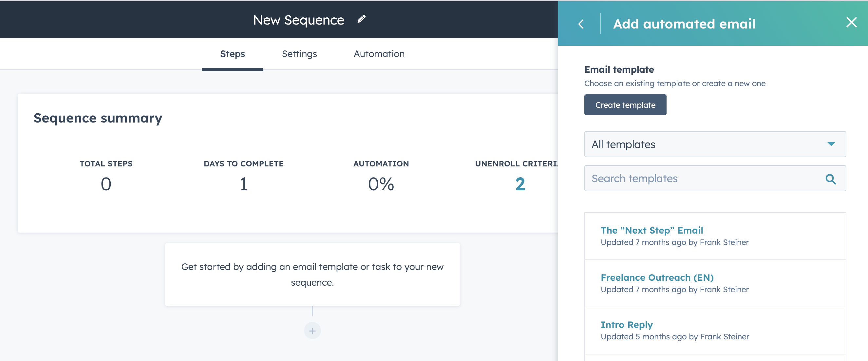The image size is (868, 361).
Task: Select the Steps tab
Action: tap(232, 54)
